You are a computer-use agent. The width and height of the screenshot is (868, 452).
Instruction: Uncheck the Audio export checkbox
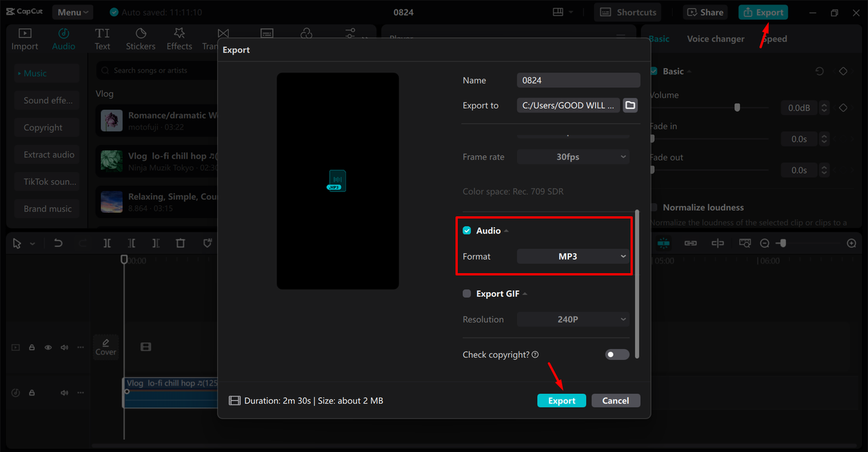tap(467, 230)
